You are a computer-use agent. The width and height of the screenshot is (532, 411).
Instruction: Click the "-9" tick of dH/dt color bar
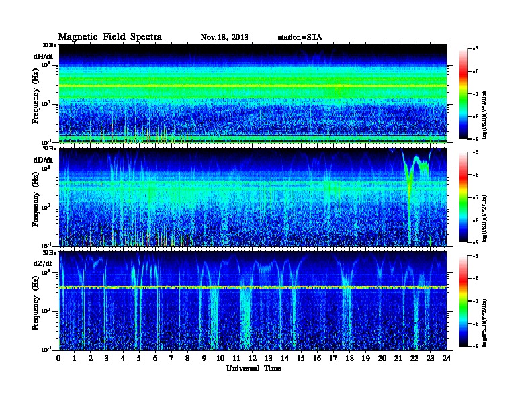(x=475, y=139)
